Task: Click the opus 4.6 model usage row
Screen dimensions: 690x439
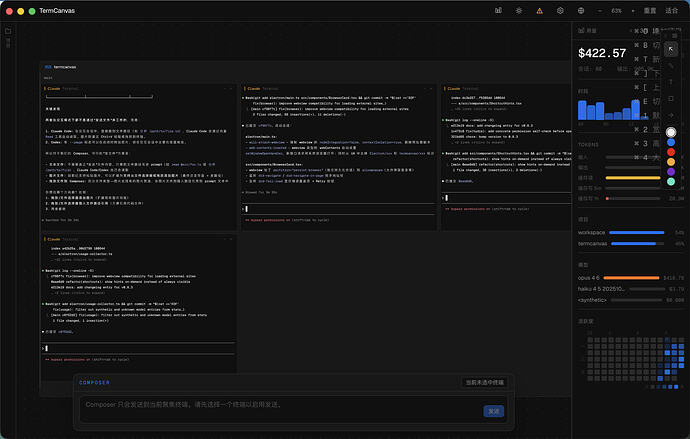Action: (631, 278)
